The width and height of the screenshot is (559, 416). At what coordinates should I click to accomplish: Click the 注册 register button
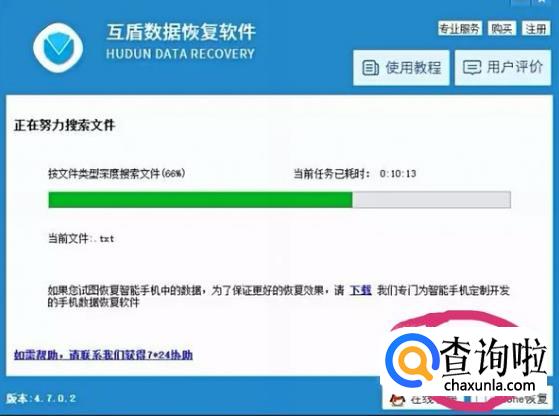pyautogui.click(x=536, y=28)
